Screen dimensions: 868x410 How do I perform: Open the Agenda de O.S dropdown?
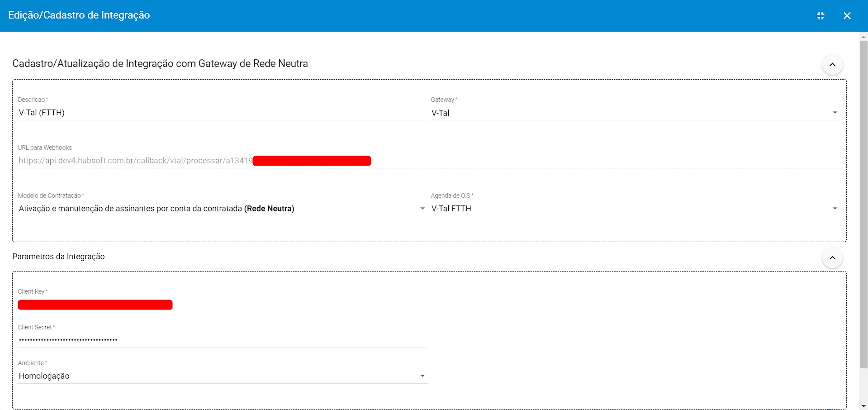[x=636, y=209]
